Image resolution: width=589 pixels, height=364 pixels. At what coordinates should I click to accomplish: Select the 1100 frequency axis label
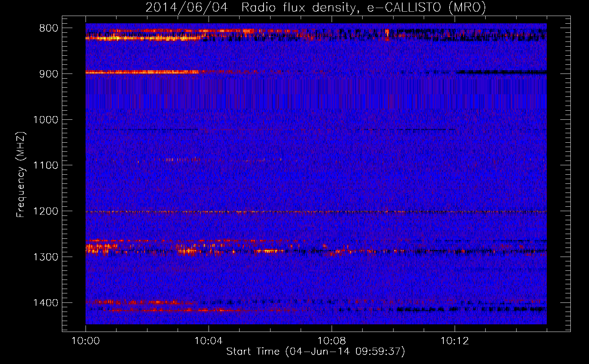pos(46,166)
